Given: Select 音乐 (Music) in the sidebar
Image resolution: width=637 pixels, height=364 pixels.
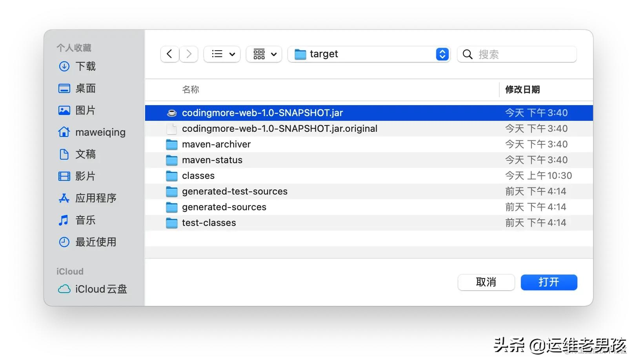Looking at the screenshot, I should coord(86,220).
